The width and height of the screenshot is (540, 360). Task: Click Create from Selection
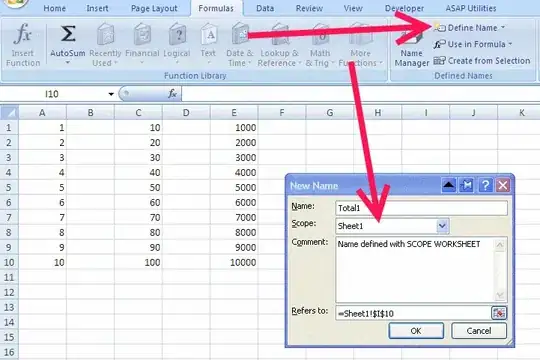482,61
